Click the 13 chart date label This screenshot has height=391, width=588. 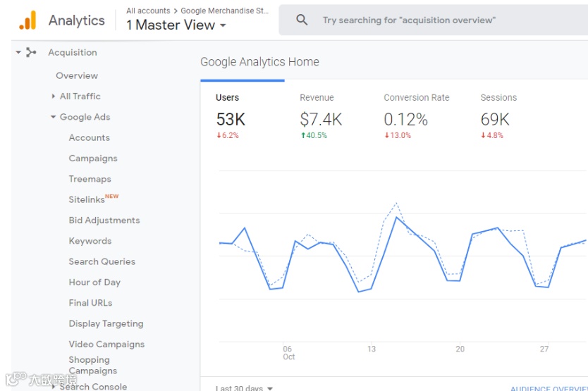tap(372, 349)
